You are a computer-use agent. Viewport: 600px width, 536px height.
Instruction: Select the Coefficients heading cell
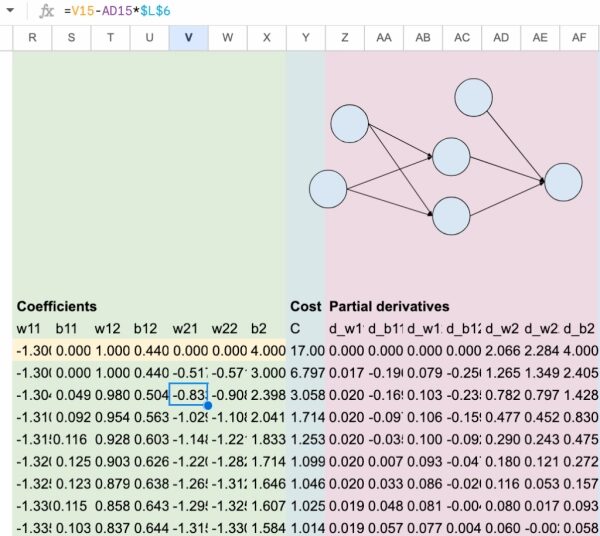(57, 306)
